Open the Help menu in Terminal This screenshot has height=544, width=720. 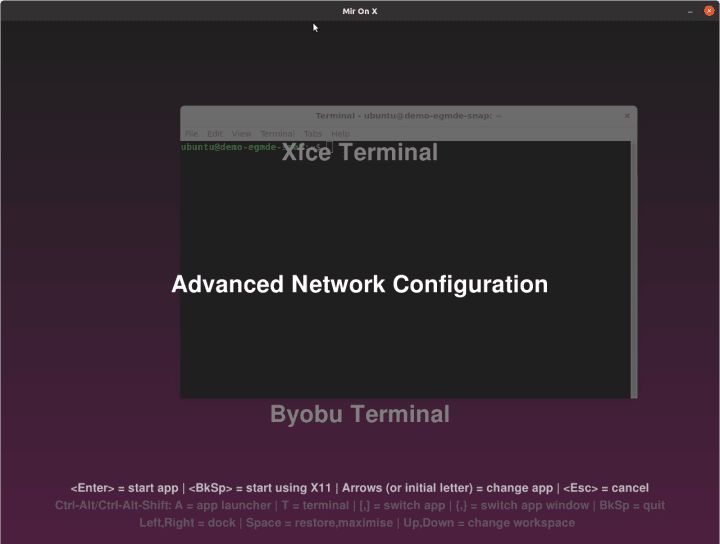(340, 134)
